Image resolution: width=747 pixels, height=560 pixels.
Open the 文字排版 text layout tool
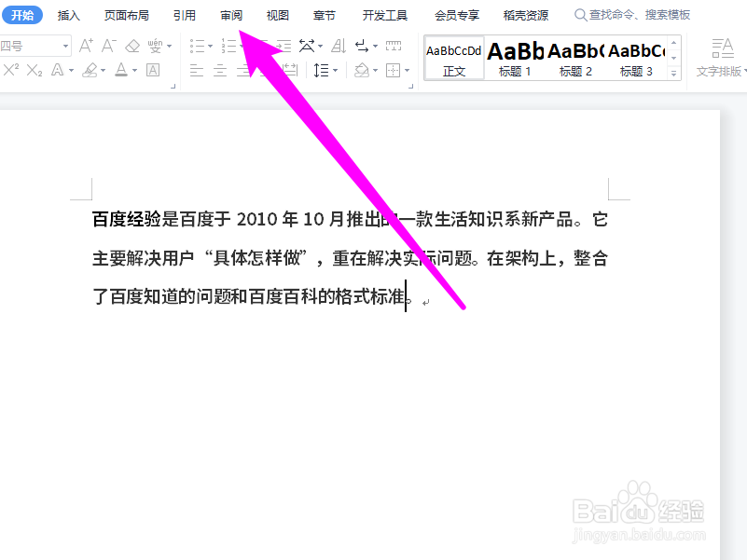tap(721, 58)
